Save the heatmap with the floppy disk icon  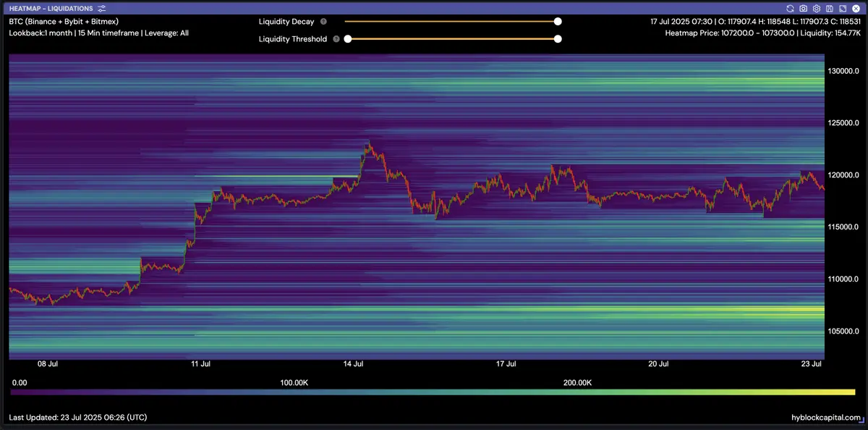(830, 8)
